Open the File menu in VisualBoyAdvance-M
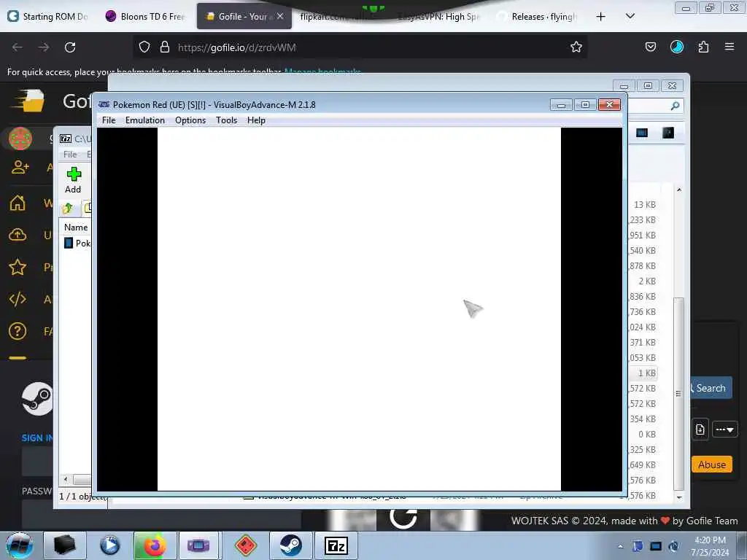The width and height of the screenshot is (747, 560). pyautogui.click(x=109, y=120)
